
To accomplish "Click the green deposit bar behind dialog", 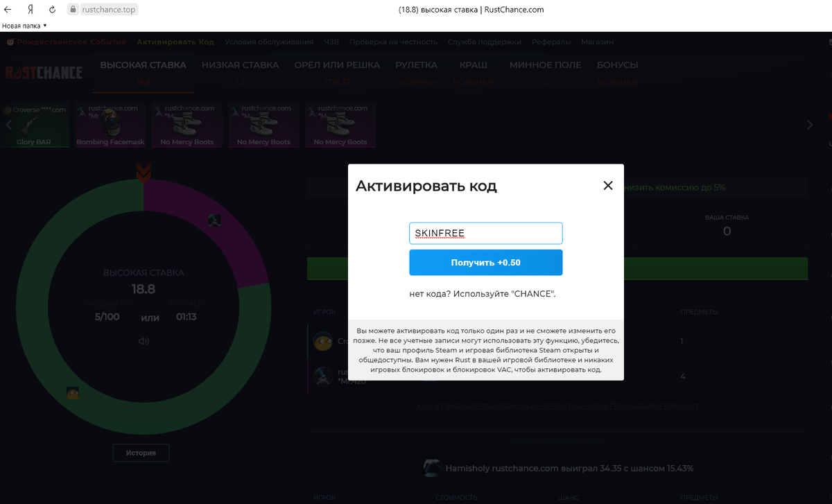I will 557,268.
